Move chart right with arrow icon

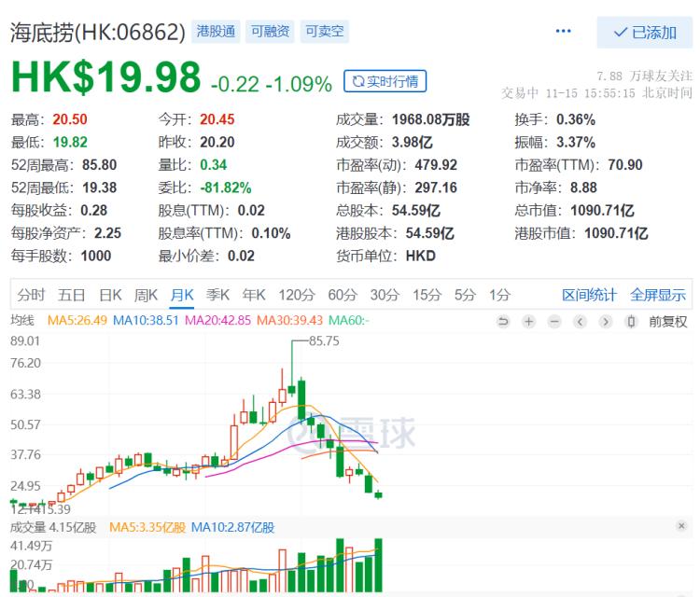(x=606, y=321)
